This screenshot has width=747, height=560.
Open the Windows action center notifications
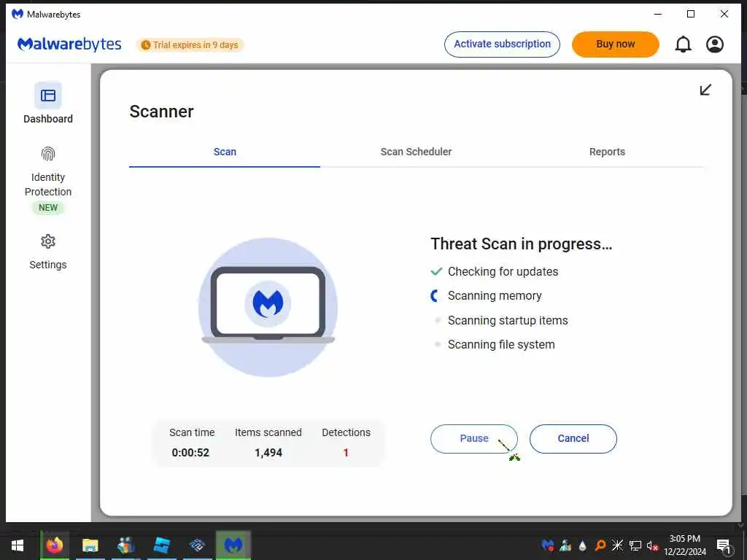click(x=724, y=546)
